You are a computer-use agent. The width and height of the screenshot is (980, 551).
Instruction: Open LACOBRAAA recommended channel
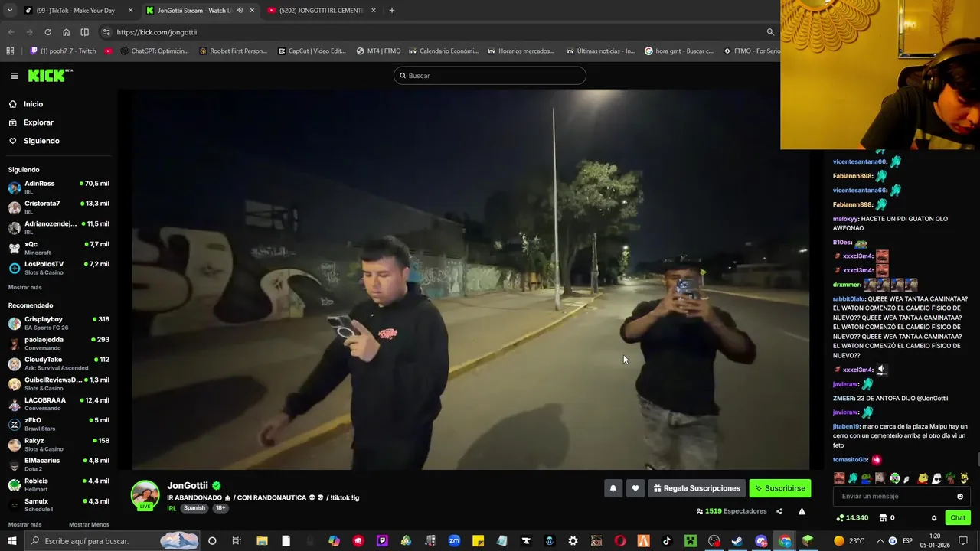click(x=58, y=404)
